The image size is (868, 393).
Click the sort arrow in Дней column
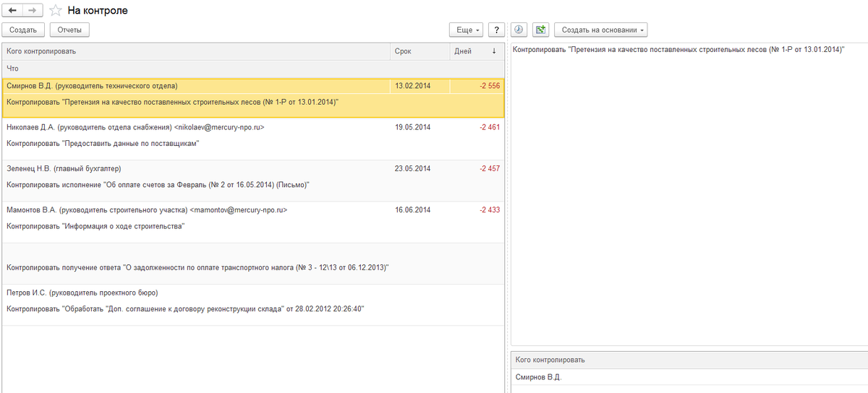[x=494, y=51]
